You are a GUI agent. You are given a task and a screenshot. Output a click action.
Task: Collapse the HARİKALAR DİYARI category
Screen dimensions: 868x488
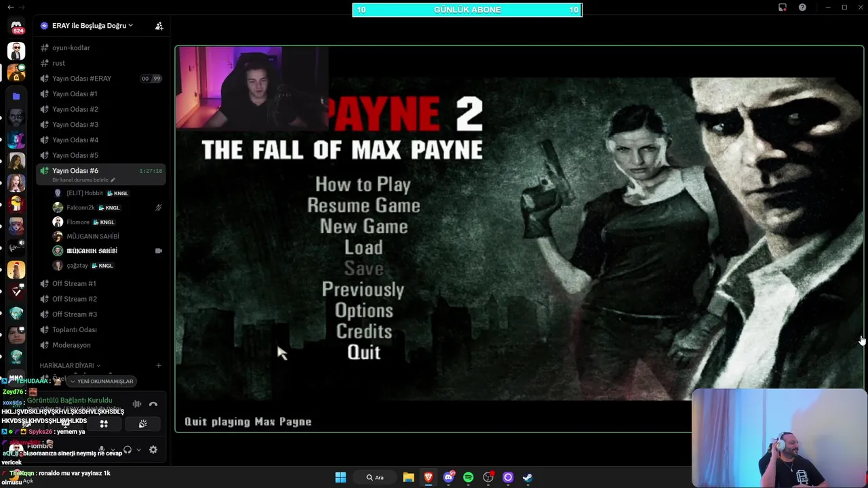click(70, 365)
